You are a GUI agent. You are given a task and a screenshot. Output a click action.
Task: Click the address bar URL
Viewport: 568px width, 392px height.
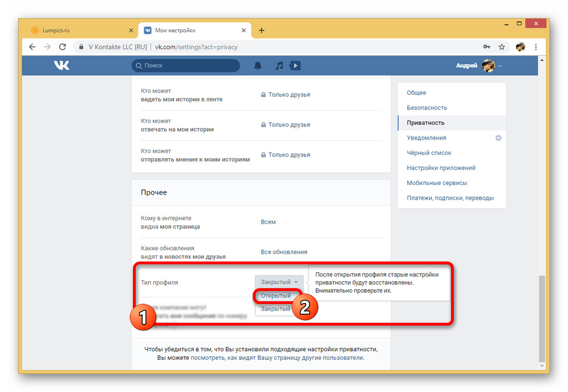(x=196, y=47)
